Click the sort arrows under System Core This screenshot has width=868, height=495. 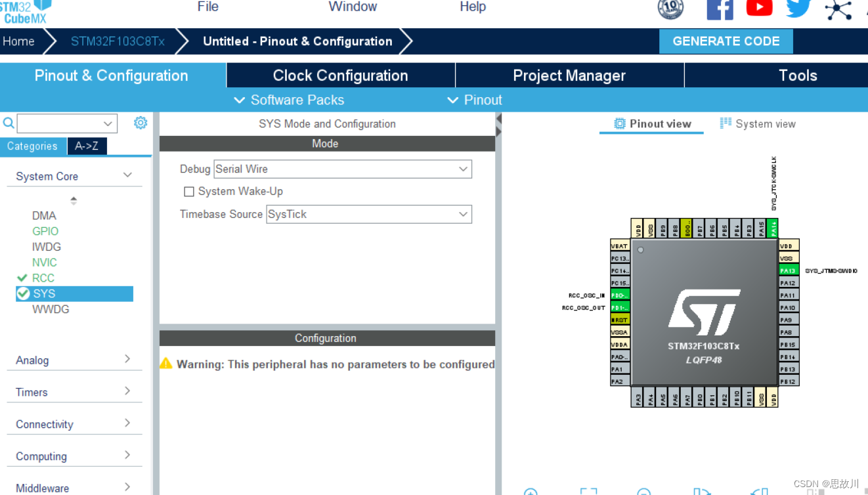tap(74, 200)
